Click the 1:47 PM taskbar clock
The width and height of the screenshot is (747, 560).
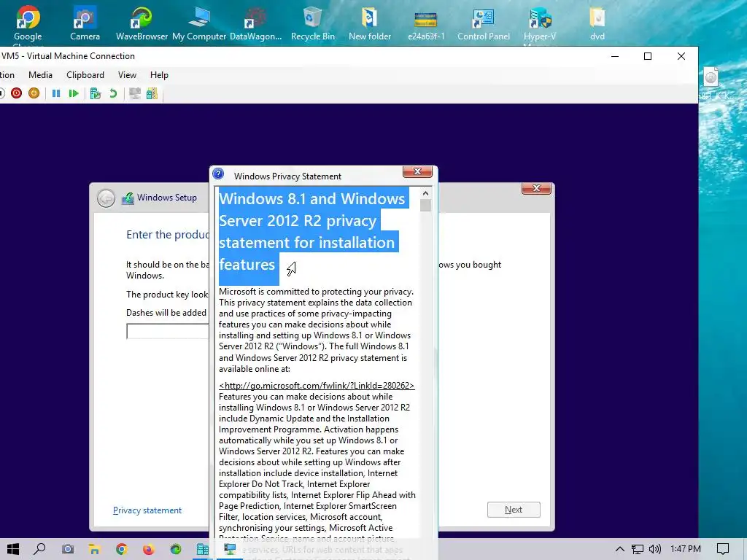tap(686, 549)
